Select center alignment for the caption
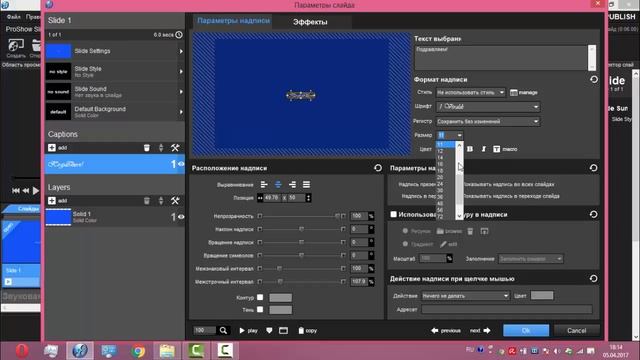The image size is (640, 360). point(278,185)
